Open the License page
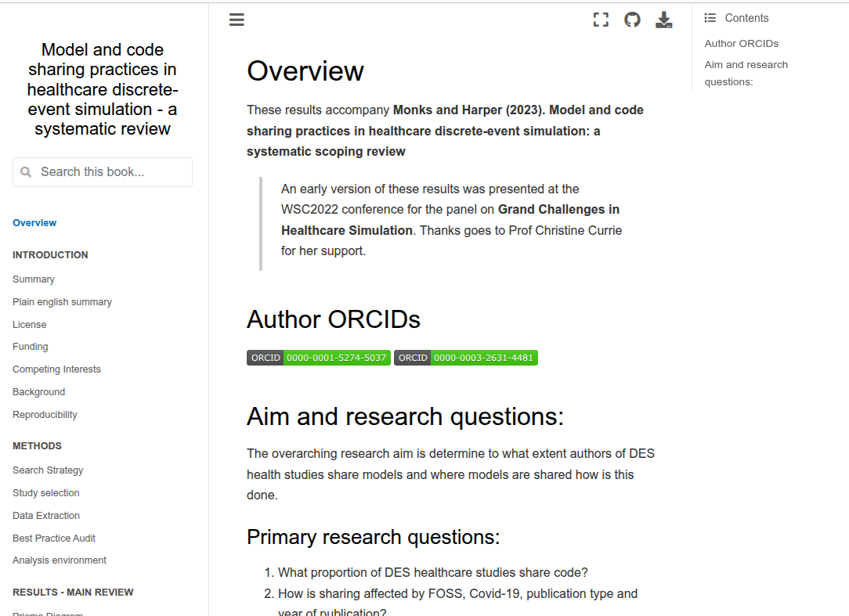The width and height of the screenshot is (849, 616). (x=30, y=325)
